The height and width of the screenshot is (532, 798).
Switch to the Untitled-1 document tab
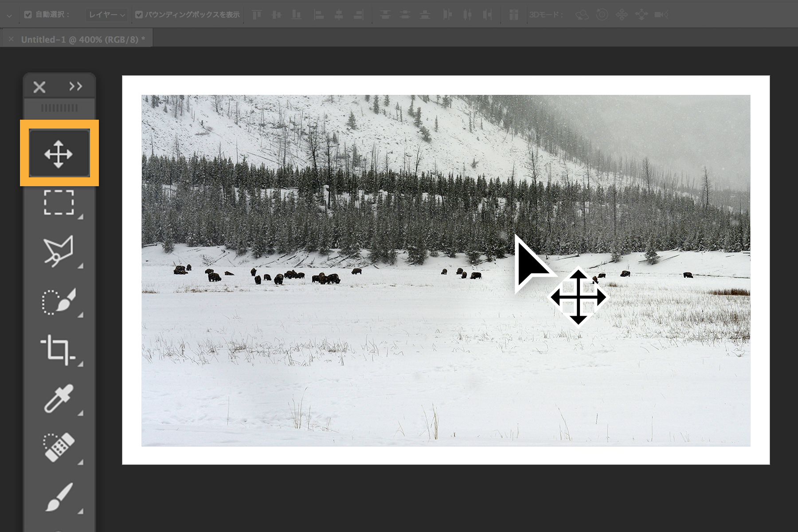pos(83,39)
